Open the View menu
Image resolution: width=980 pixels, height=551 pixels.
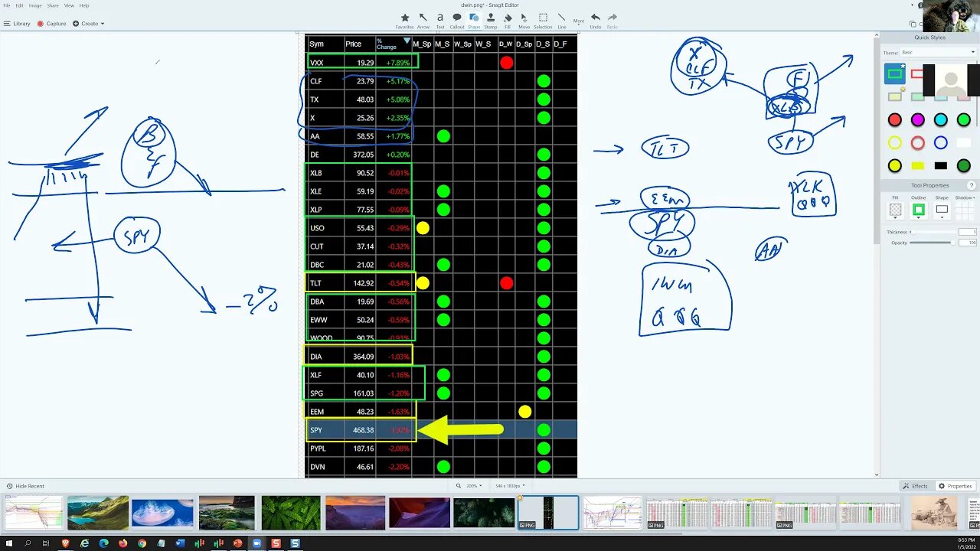[x=69, y=5]
